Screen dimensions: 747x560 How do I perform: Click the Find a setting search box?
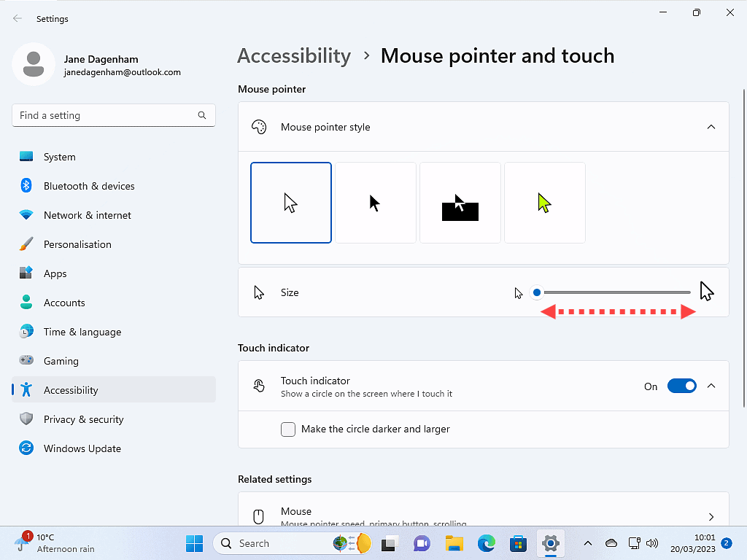point(106,115)
